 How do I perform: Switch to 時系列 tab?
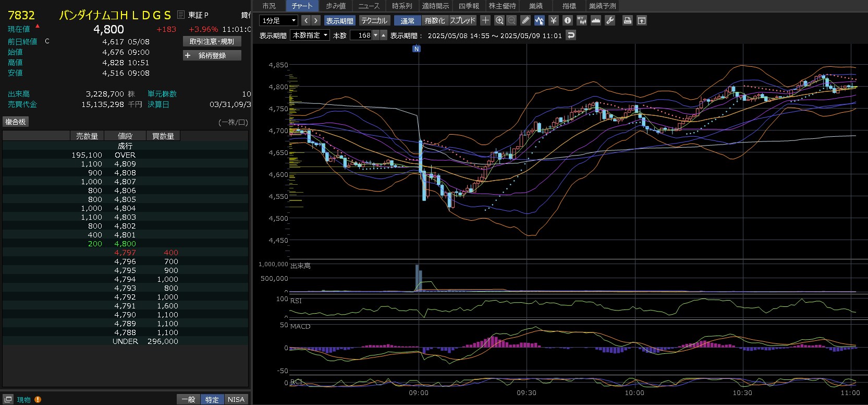(402, 6)
